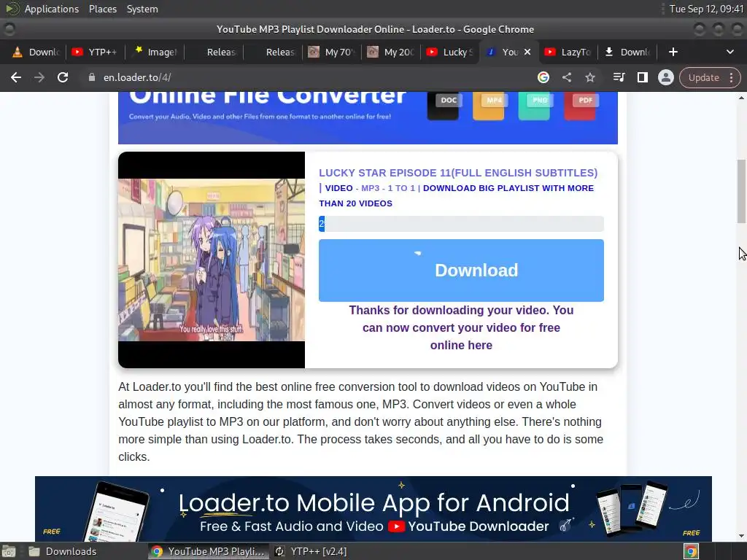The height and width of the screenshot is (560, 747).
Task: Open the Google icon in address bar
Action: pos(543,77)
